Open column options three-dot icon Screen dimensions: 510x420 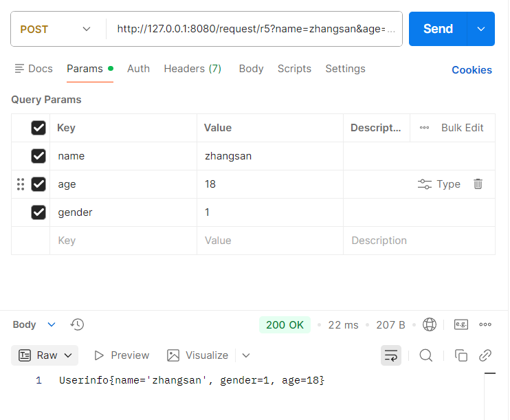pyautogui.click(x=424, y=128)
